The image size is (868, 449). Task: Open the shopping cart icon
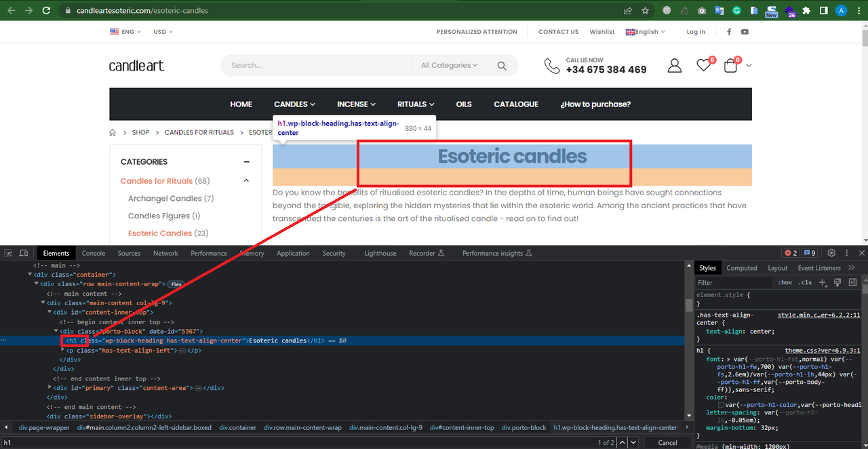click(730, 66)
